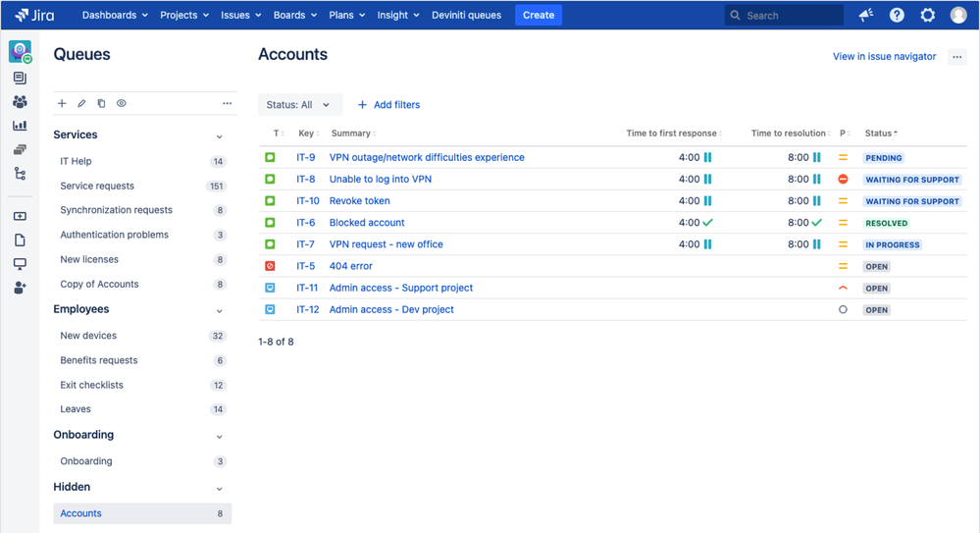Open the IT-9 VPN outage issue link
This screenshot has height=533, width=980.
427,157
